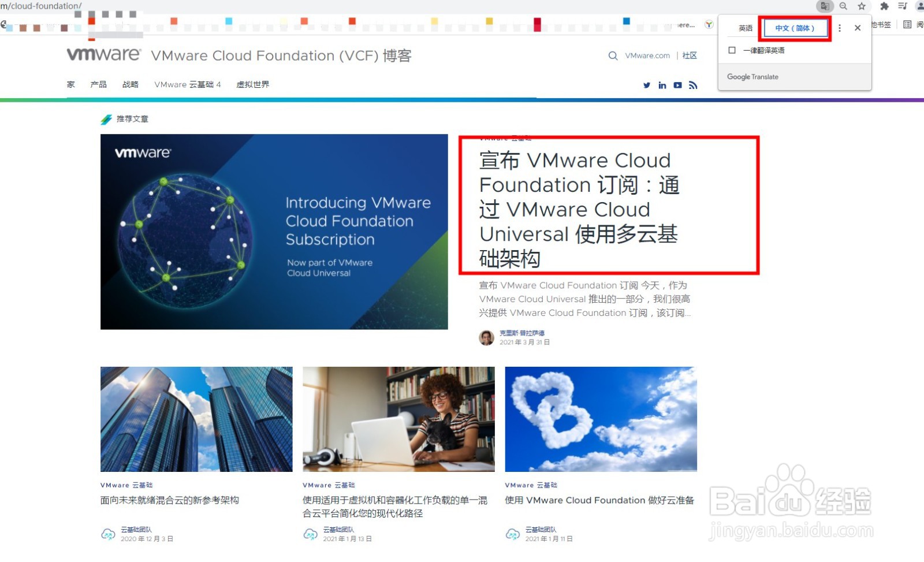The width and height of the screenshot is (924, 562).
Task: Open 云基础团队 author link above 2020 年 12 月 3 日
Action: [136, 530]
